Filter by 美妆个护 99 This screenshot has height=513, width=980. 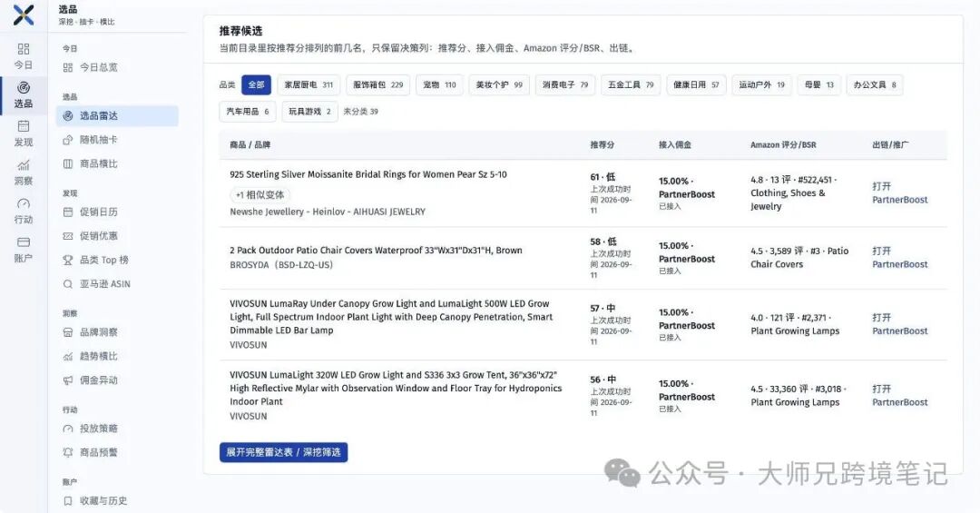click(499, 85)
